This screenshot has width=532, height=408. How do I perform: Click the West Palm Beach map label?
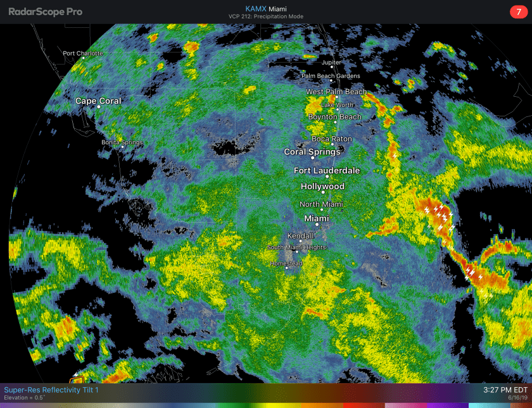[336, 92]
